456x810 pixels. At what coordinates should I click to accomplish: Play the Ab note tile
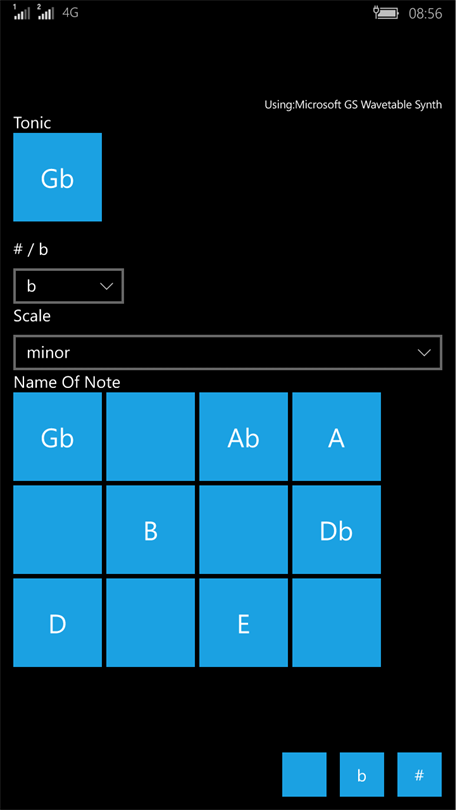(x=244, y=437)
